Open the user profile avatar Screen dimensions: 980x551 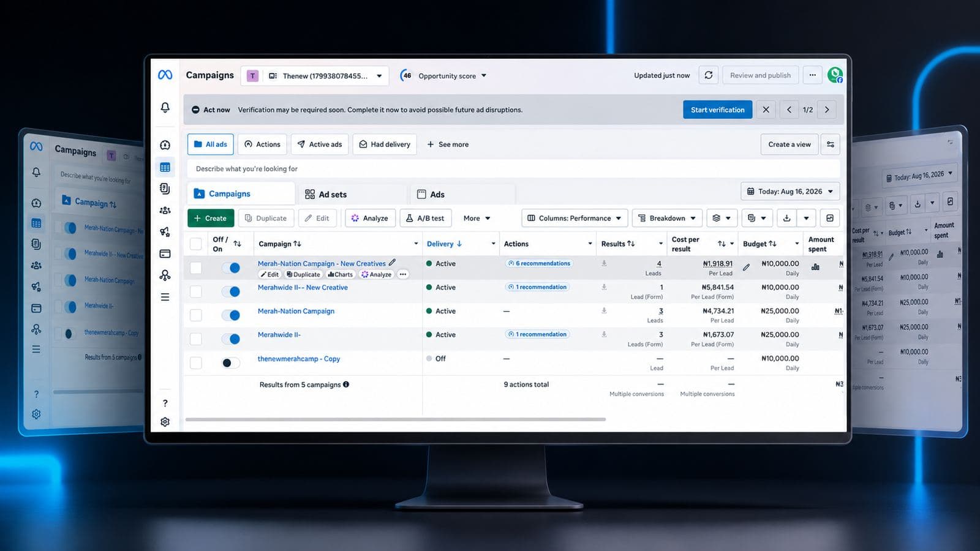[835, 75]
